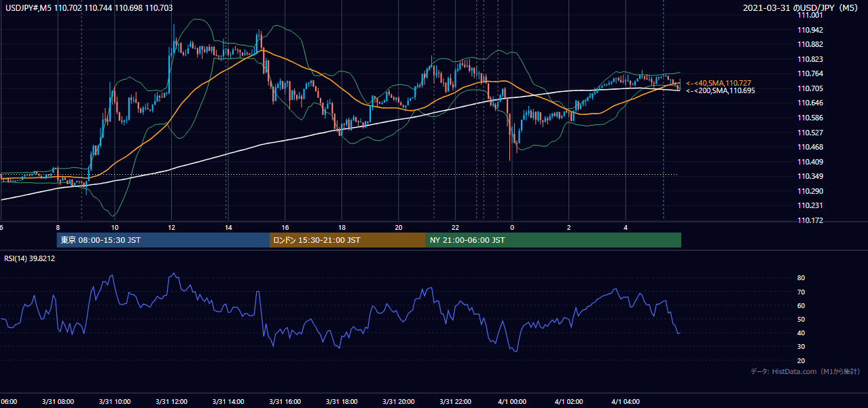
Task: Click the 3/31 12:00 date label
Action: pos(171,402)
